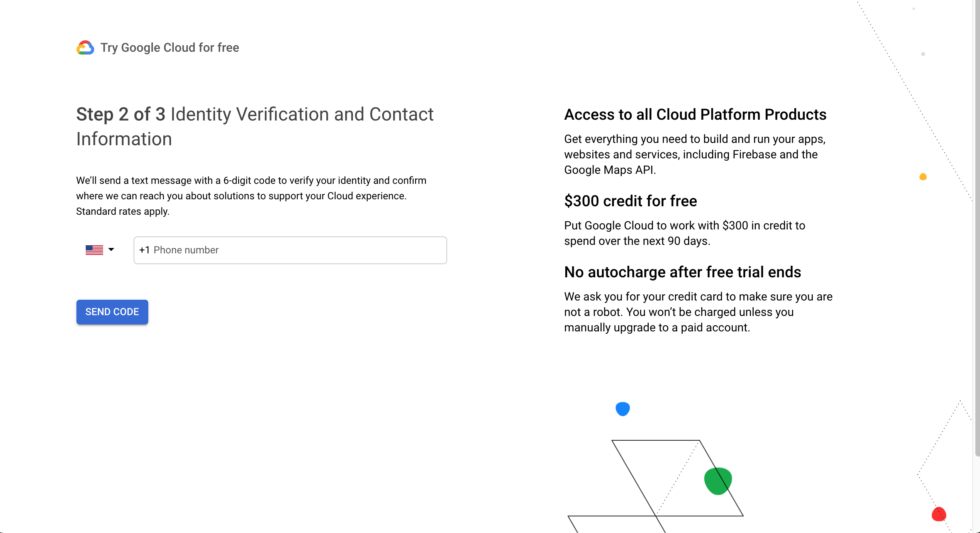980x533 pixels.
Task: Click the '$300 credit for free' heading
Action: 630,201
